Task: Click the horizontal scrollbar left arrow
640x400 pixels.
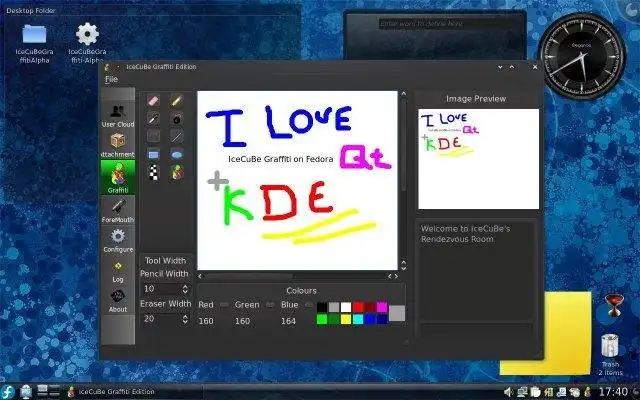Action: (x=200, y=276)
